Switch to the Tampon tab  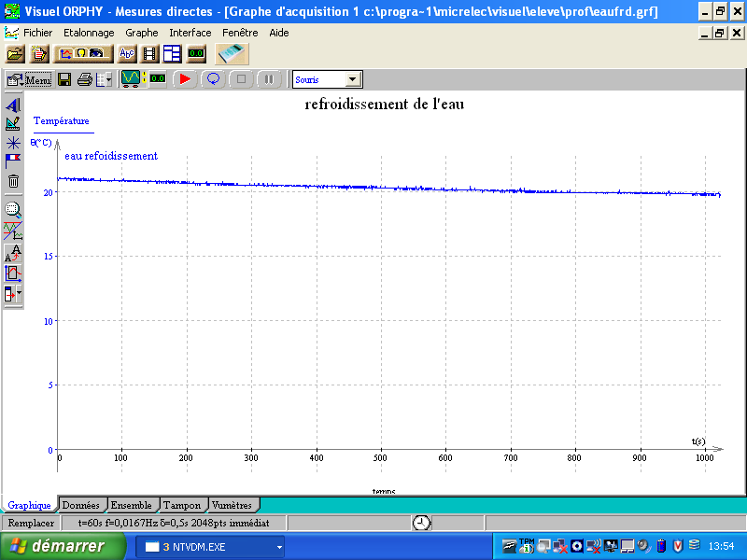point(182,505)
